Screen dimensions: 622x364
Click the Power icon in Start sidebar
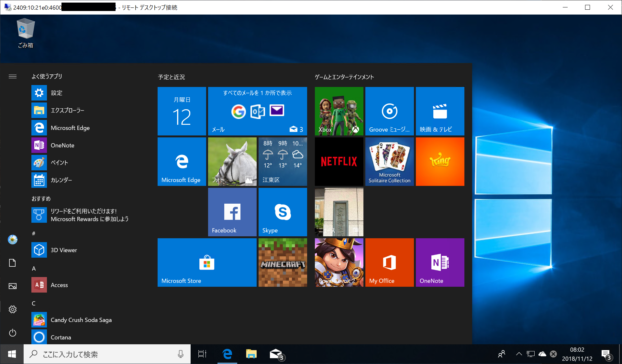(x=13, y=333)
